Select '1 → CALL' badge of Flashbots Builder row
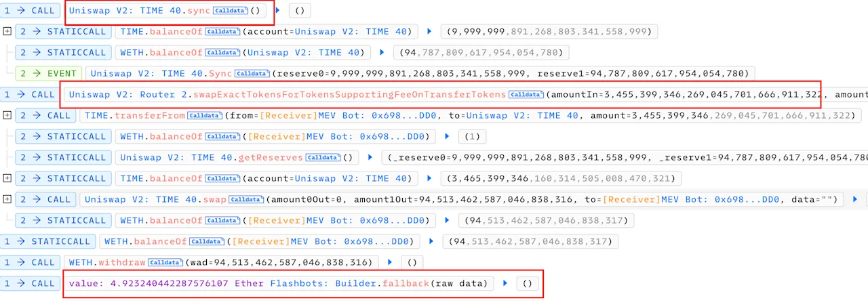Viewport: 868px width, 307px height. pyautogui.click(x=30, y=284)
